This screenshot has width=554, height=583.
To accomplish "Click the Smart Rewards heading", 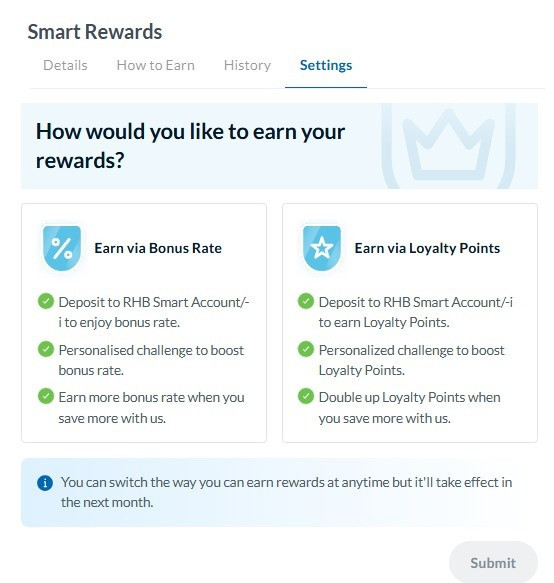I will (x=95, y=32).
